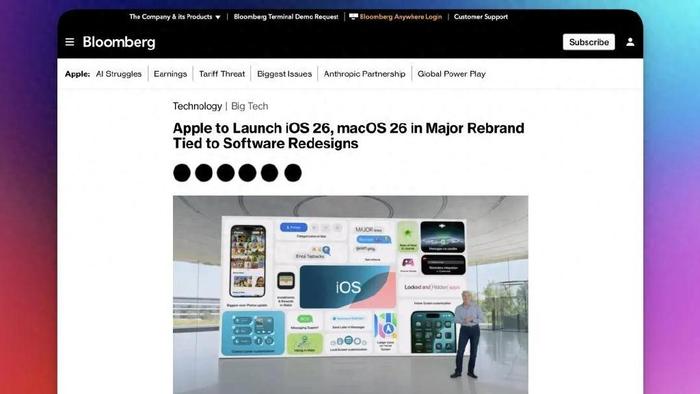Open the AI Struggles topic
Viewport: 700px width, 394px height.
click(x=118, y=74)
